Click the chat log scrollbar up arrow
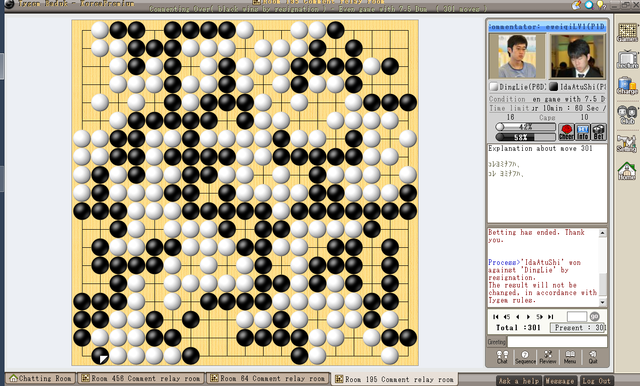640x386 pixels. pos(602,233)
